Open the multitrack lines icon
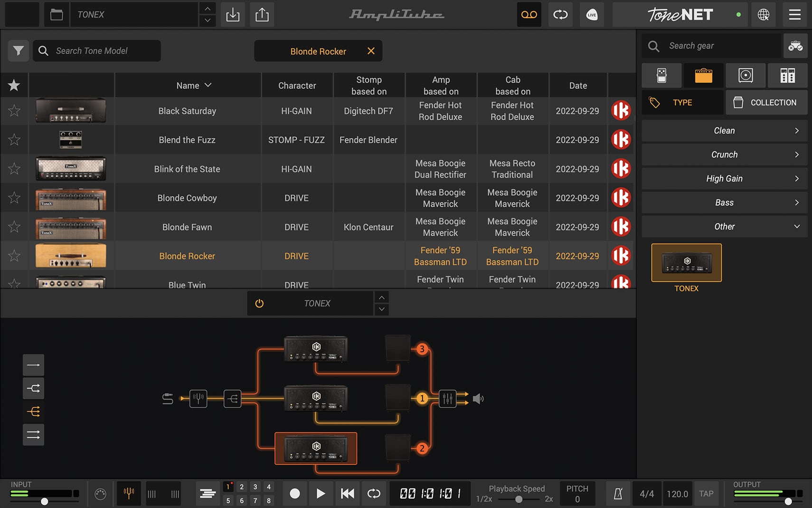 click(208, 494)
